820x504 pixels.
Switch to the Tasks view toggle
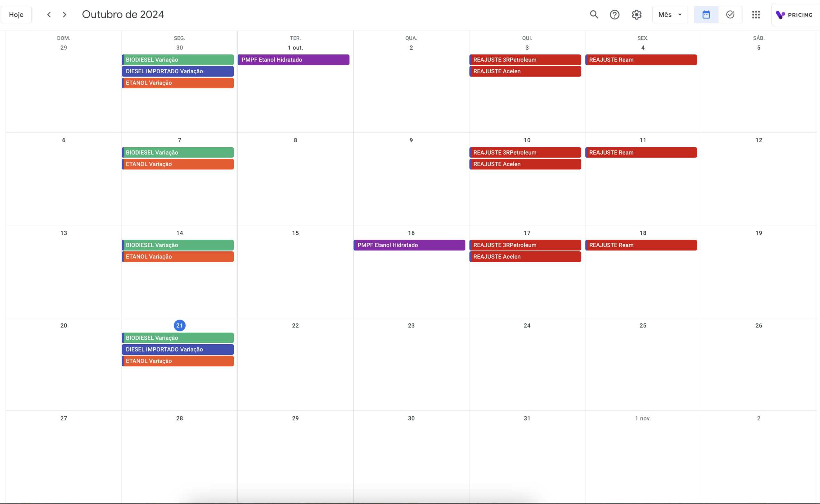coord(730,14)
